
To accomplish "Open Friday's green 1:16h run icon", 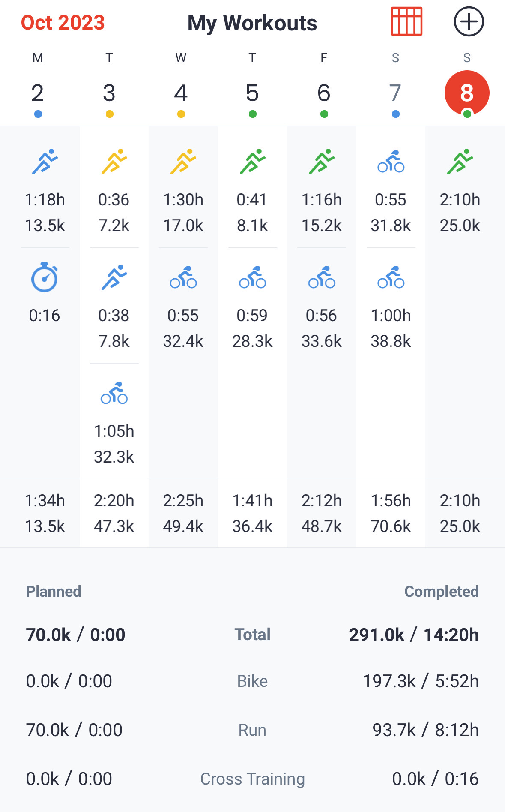I will tap(322, 162).
